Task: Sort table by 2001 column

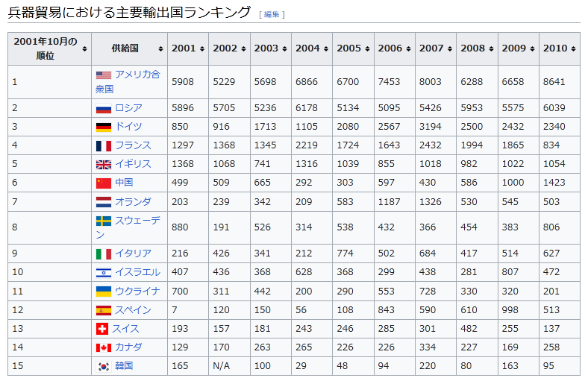Action: point(187,48)
